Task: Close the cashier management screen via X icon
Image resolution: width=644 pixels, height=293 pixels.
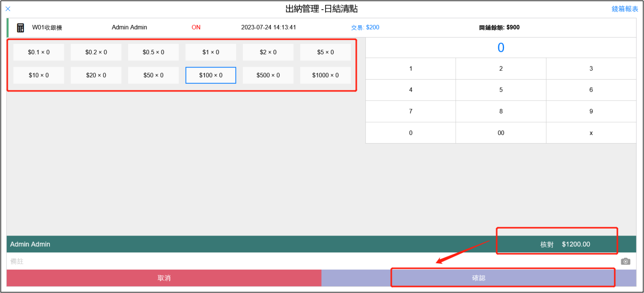Action: (x=8, y=9)
